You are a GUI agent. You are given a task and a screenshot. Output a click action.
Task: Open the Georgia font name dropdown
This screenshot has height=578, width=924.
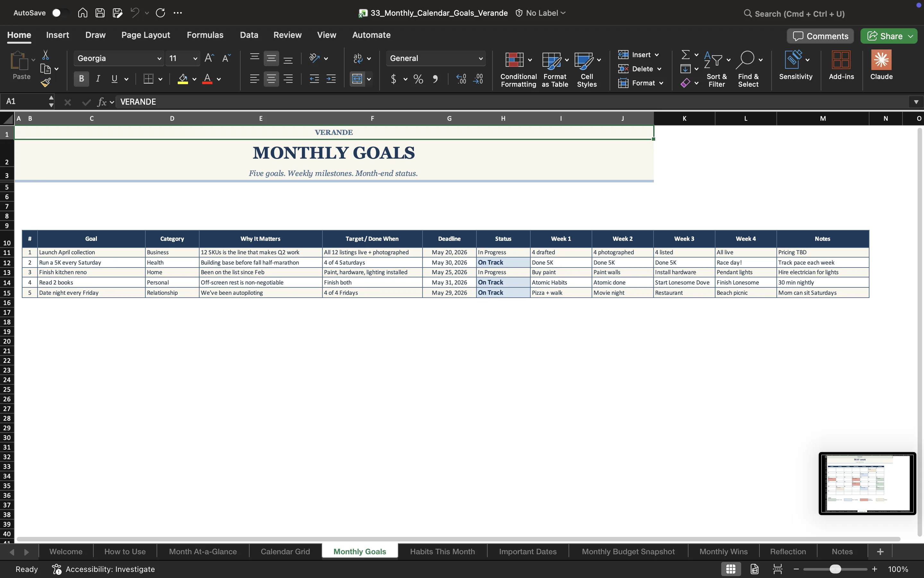click(x=159, y=58)
